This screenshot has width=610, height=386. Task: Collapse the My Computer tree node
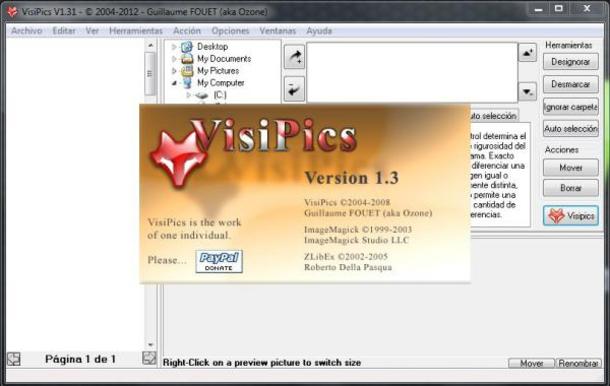coord(174,83)
